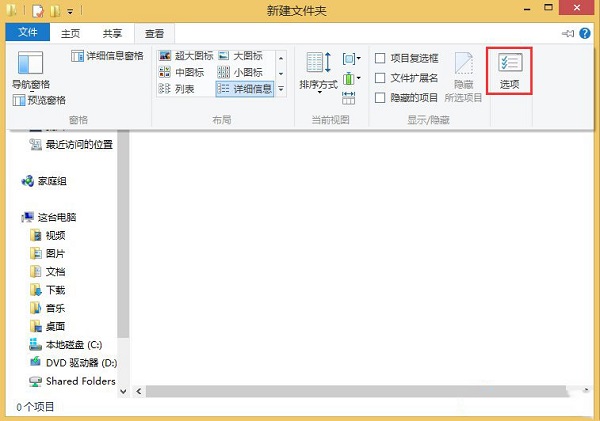Open the 排序方式 sort by dropdown

(320, 75)
